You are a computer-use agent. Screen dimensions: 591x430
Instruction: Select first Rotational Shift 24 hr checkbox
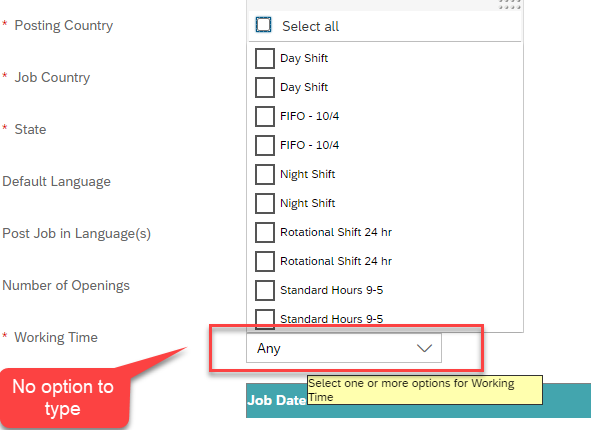265,233
